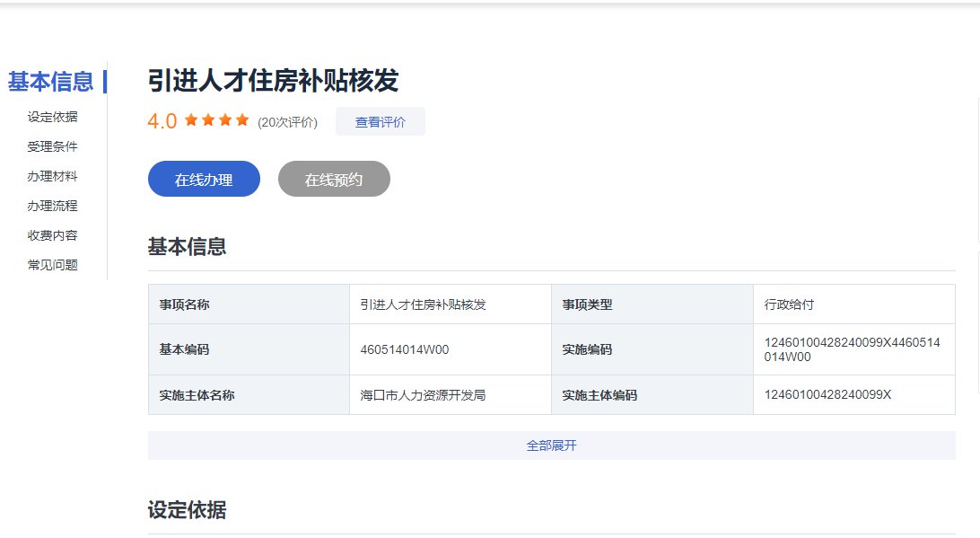Screen dimensions: 980x538
Task: Click the second orange rating star
Action: tap(208, 120)
